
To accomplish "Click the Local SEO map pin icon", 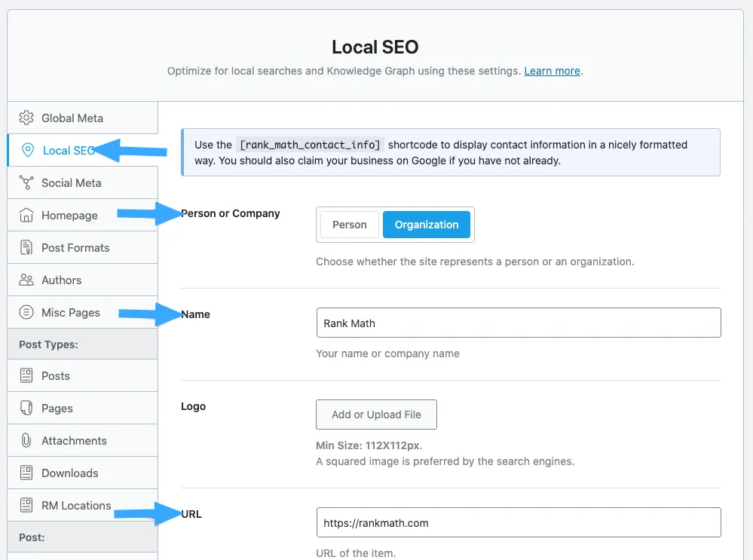I will click(28, 150).
